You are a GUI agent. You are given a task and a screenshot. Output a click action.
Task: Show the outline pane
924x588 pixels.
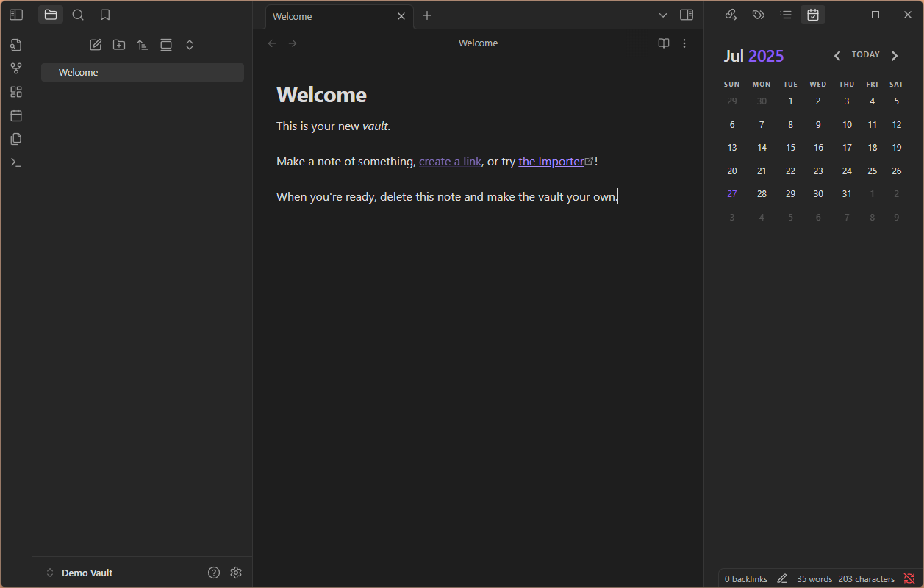786,15
